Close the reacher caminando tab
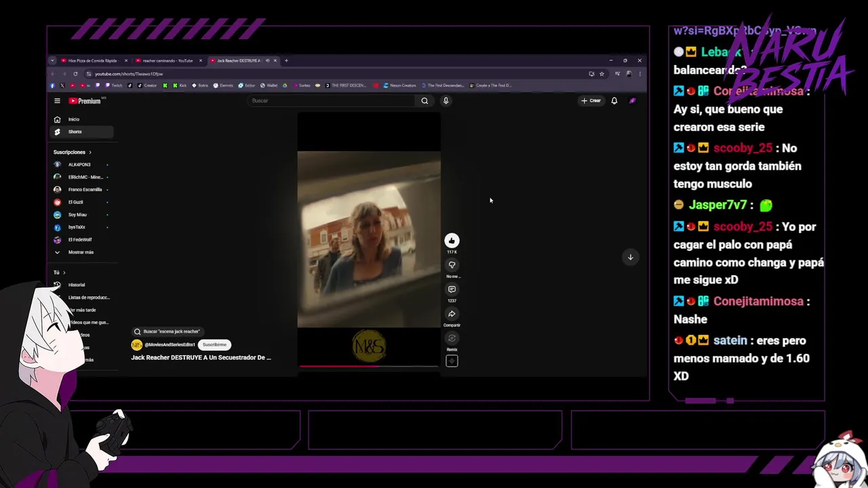868x488 pixels. pyautogui.click(x=201, y=60)
